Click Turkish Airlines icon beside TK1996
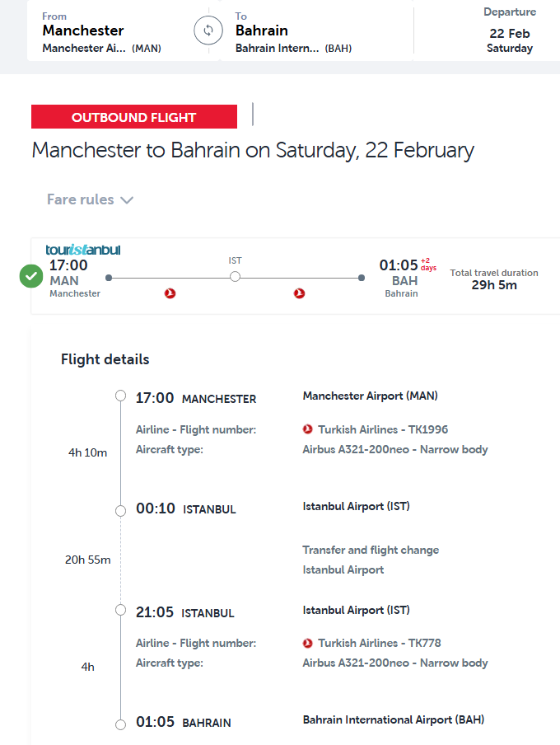Screen dimensions: 560x745 [309, 429]
